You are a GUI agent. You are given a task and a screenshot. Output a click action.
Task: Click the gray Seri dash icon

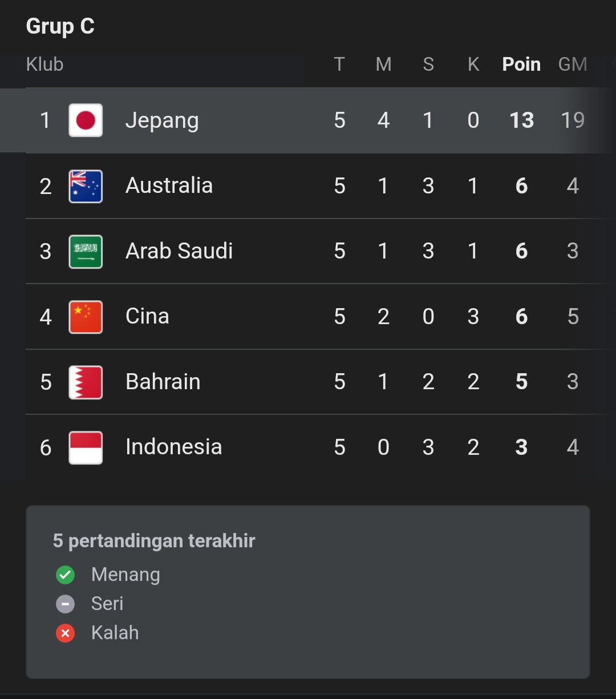tap(66, 604)
